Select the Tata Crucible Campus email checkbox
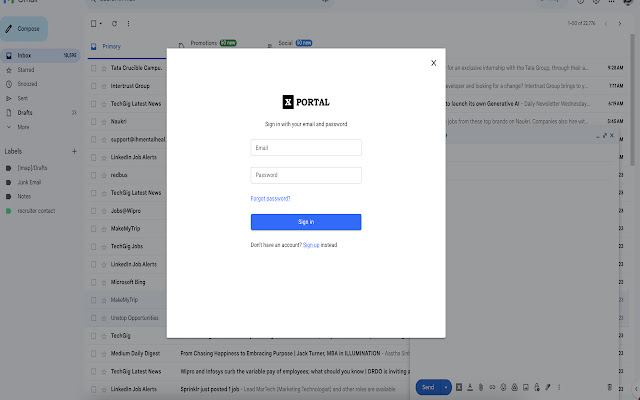 click(x=93, y=68)
